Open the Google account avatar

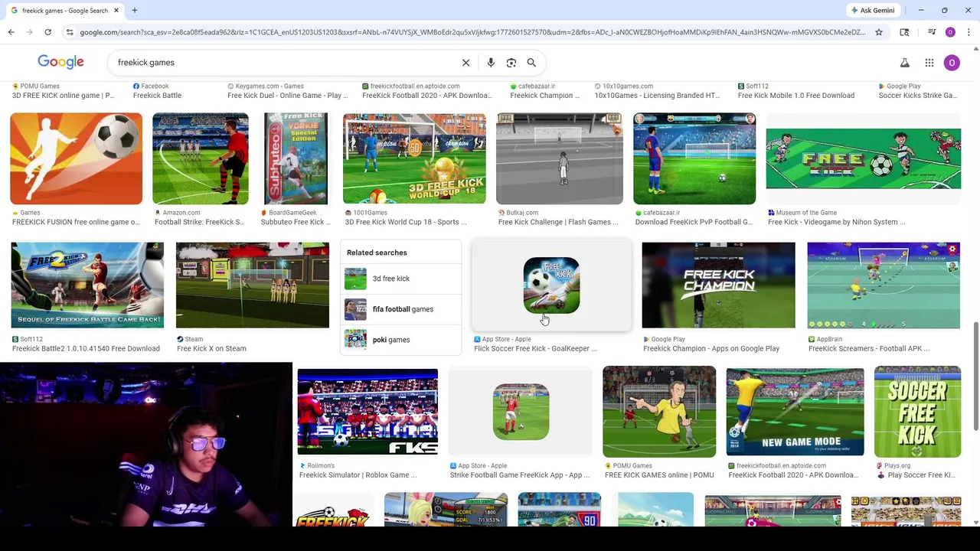pyautogui.click(x=952, y=63)
